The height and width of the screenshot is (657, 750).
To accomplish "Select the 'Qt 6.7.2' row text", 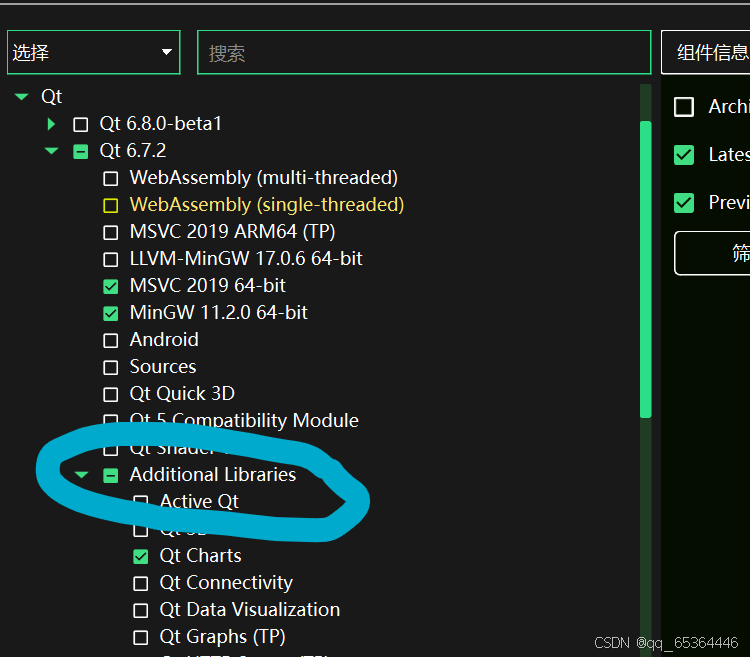I will pos(132,151).
